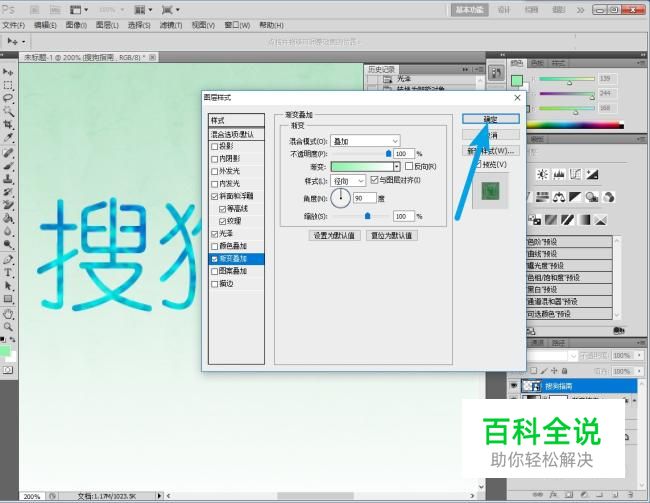Select the Rectangular Marquee tool
Viewport: 650px width, 503px height.
click(8, 85)
